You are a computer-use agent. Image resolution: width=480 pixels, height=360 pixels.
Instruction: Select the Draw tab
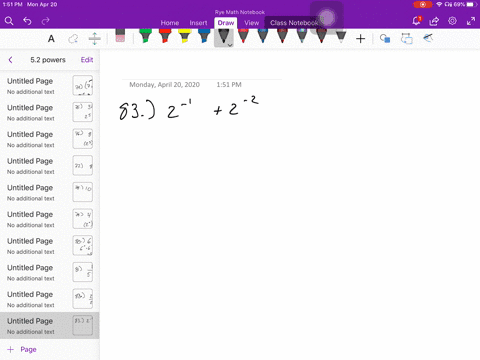(x=226, y=23)
